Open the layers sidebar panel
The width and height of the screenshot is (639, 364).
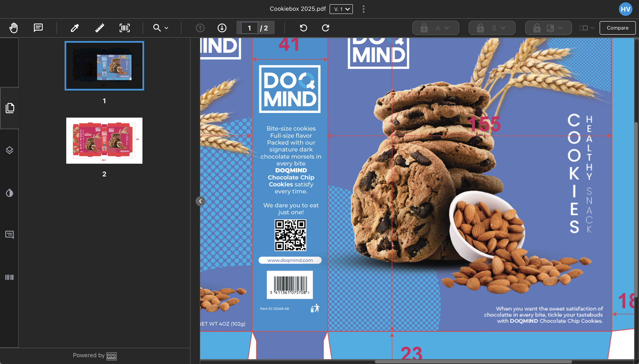(x=10, y=150)
